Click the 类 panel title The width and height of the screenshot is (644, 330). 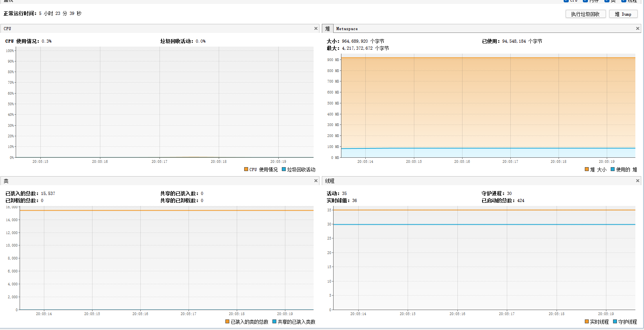(6, 181)
